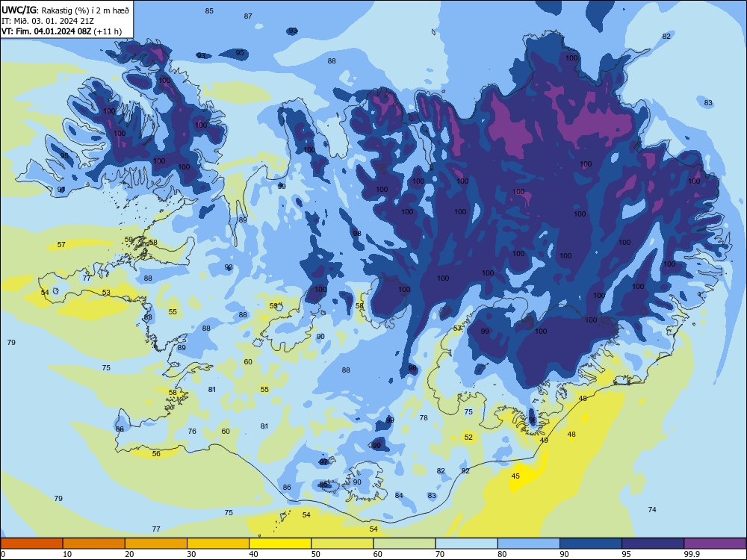Click the legend tick label '70'

coord(440,554)
